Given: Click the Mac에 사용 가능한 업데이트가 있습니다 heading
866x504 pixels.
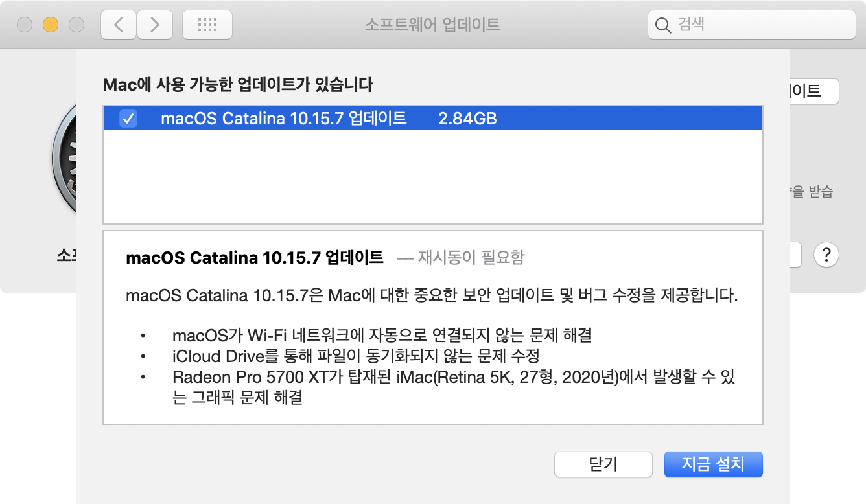Looking at the screenshot, I should 238,84.
